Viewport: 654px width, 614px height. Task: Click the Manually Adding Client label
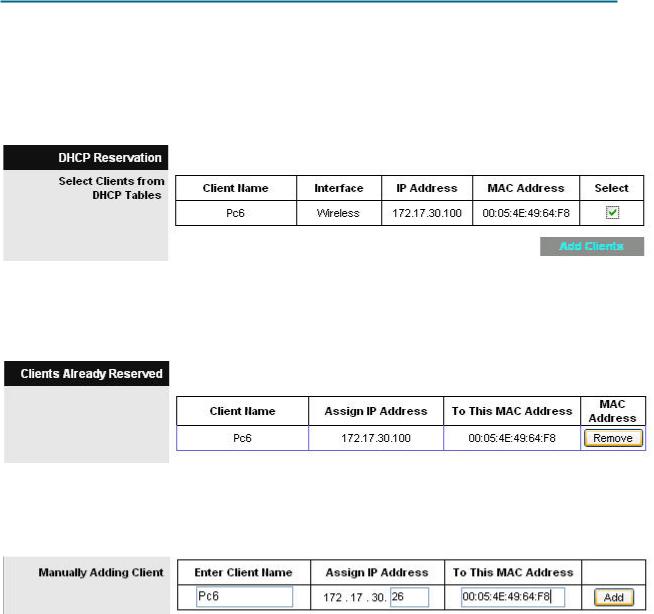coord(101,572)
